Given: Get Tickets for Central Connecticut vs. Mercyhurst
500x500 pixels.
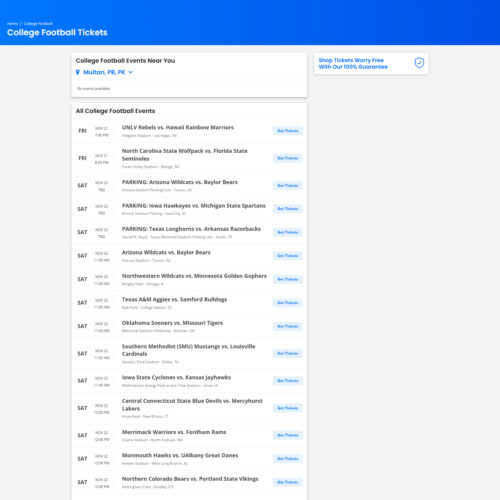Looking at the screenshot, I should [x=288, y=408].
